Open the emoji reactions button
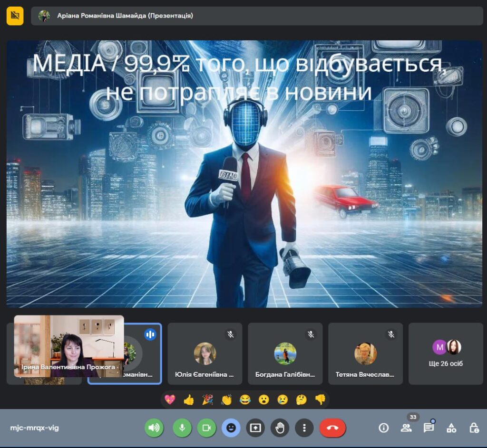The width and height of the screenshot is (487, 448). 231,428
